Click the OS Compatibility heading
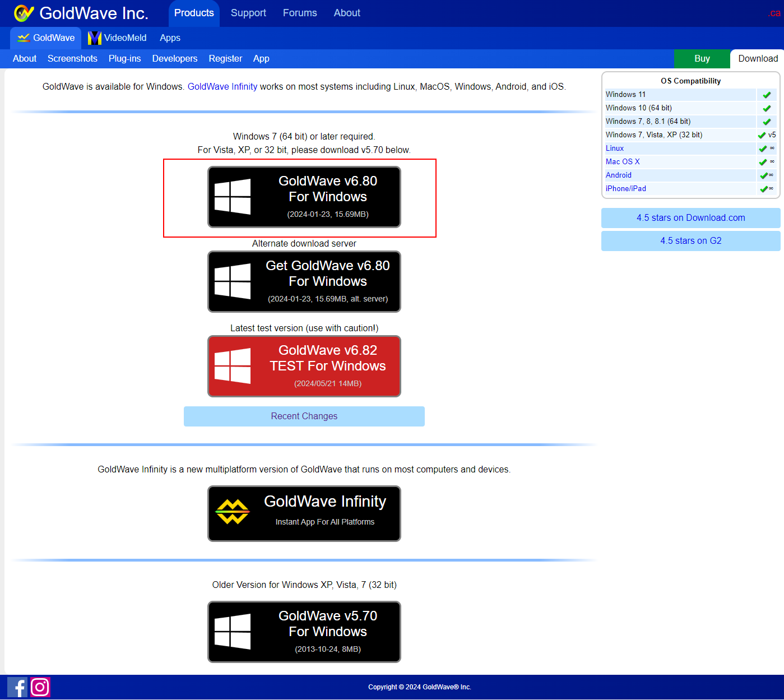Image resolution: width=784 pixels, height=700 pixels. 691,81
